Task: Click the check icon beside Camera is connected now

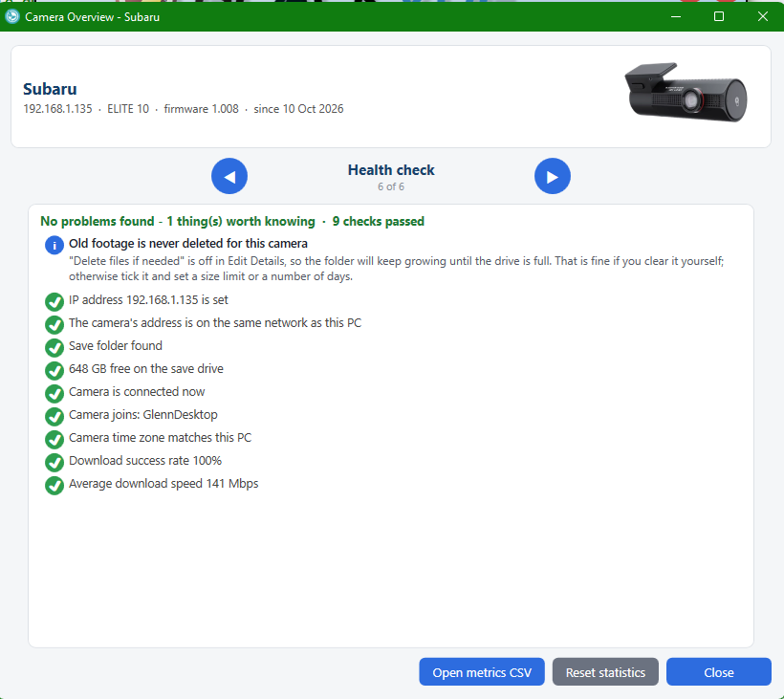Action: [x=54, y=394]
